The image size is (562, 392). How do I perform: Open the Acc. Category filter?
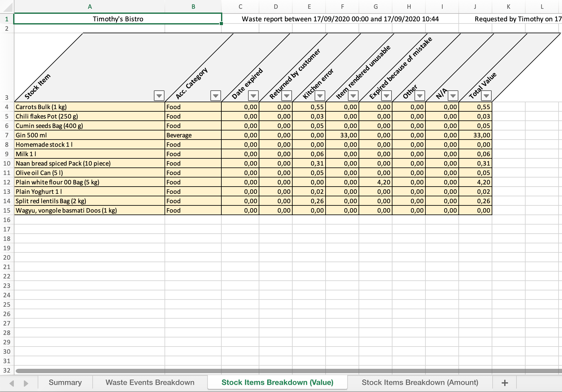(215, 96)
